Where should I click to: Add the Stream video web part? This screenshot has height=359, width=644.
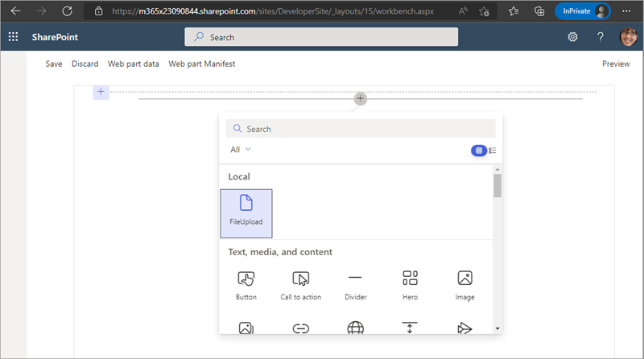click(x=464, y=328)
